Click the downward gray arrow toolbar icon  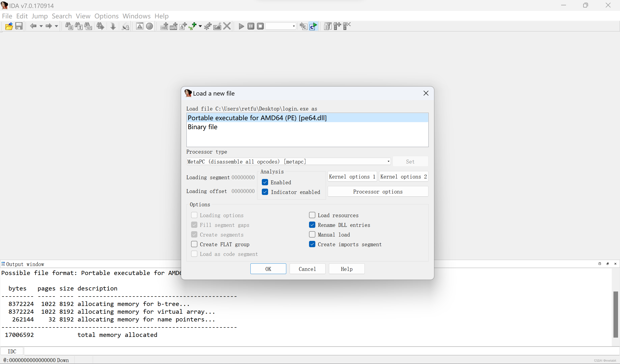113,26
